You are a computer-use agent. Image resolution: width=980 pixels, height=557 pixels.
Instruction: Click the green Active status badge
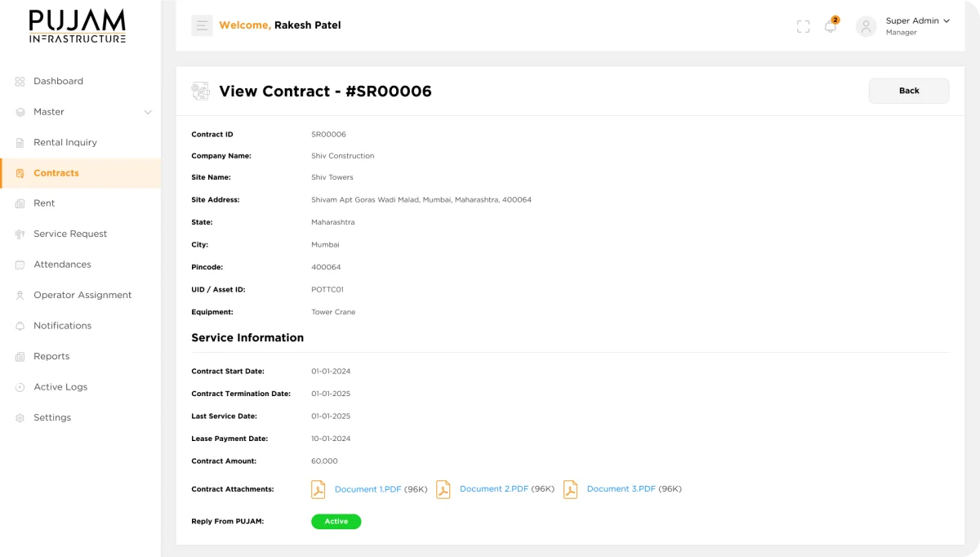coord(336,521)
